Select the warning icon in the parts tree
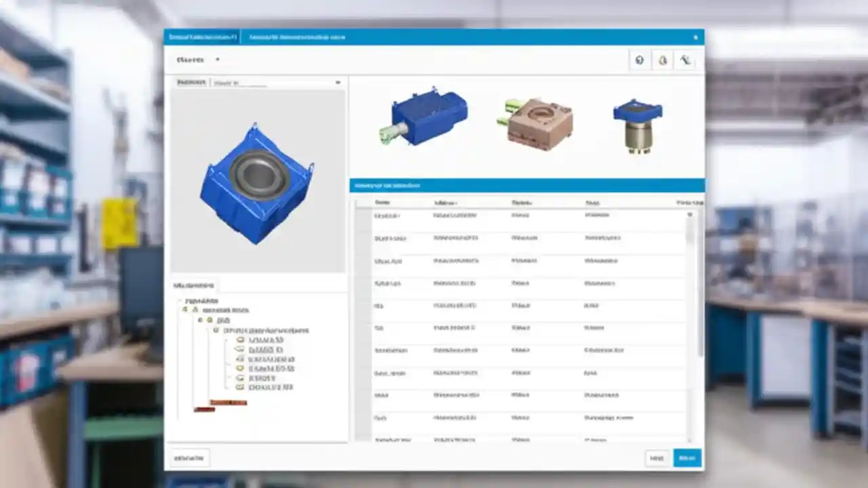Viewport: 868px width, 488px height. [x=195, y=310]
